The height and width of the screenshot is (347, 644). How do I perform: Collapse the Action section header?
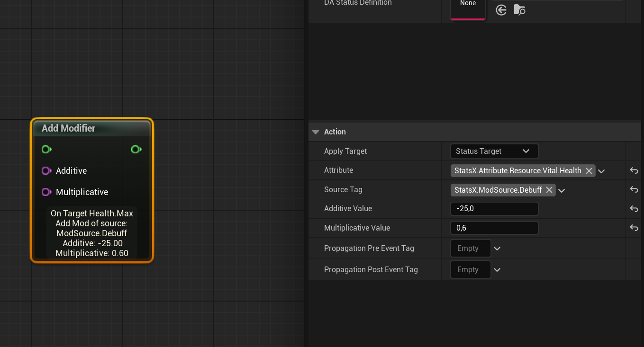point(316,132)
